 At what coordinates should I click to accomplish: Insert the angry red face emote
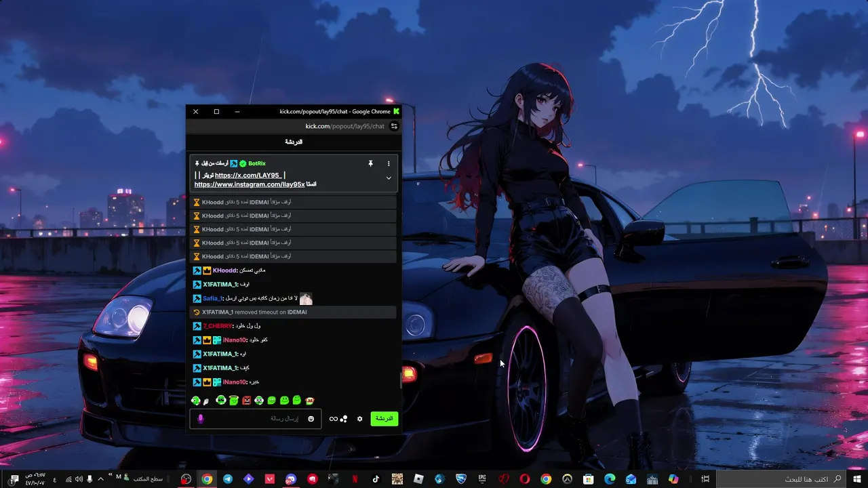click(246, 401)
